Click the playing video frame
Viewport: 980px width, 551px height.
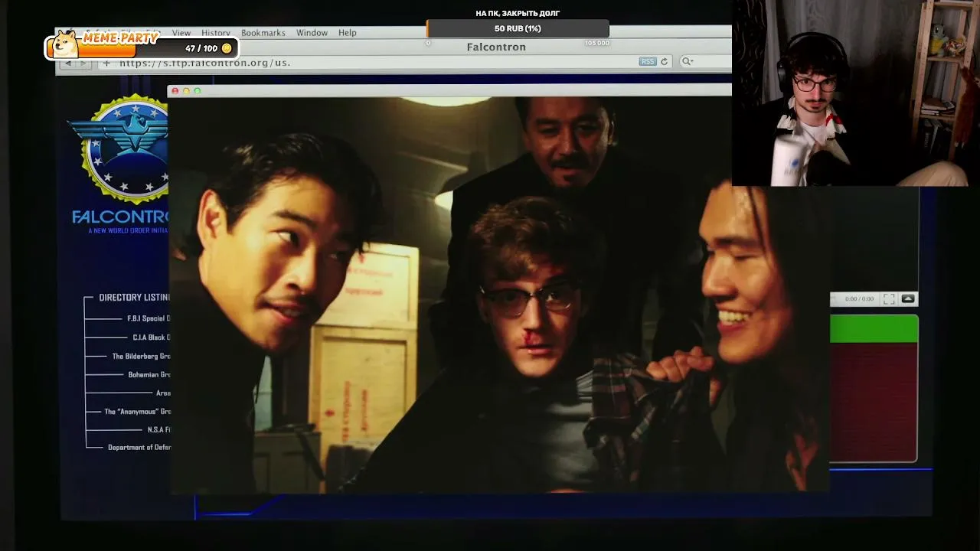click(498, 295)
